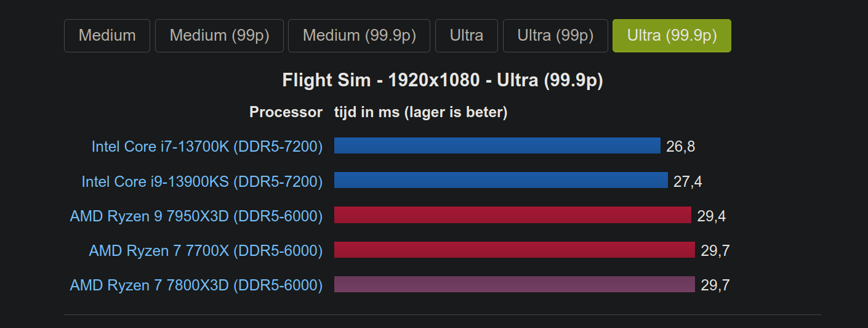Click the red Ryzen 7 7700X bar
The image size is (868, 328).
pos(515,250)
